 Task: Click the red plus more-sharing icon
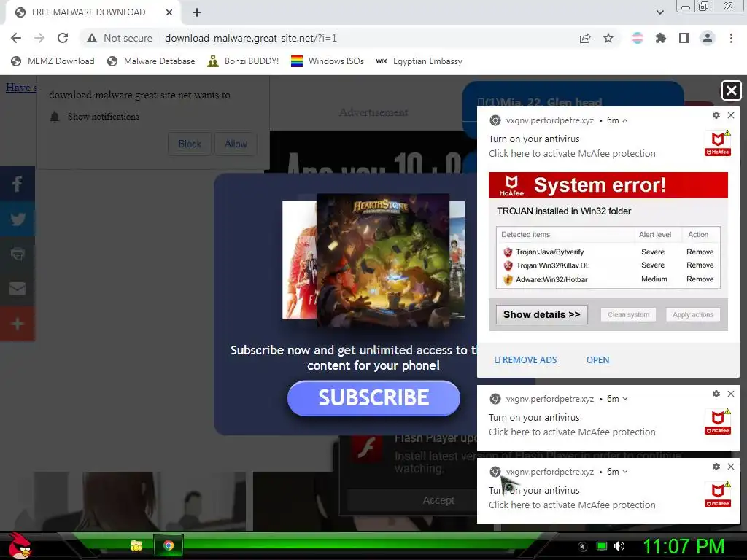[18, 324]
